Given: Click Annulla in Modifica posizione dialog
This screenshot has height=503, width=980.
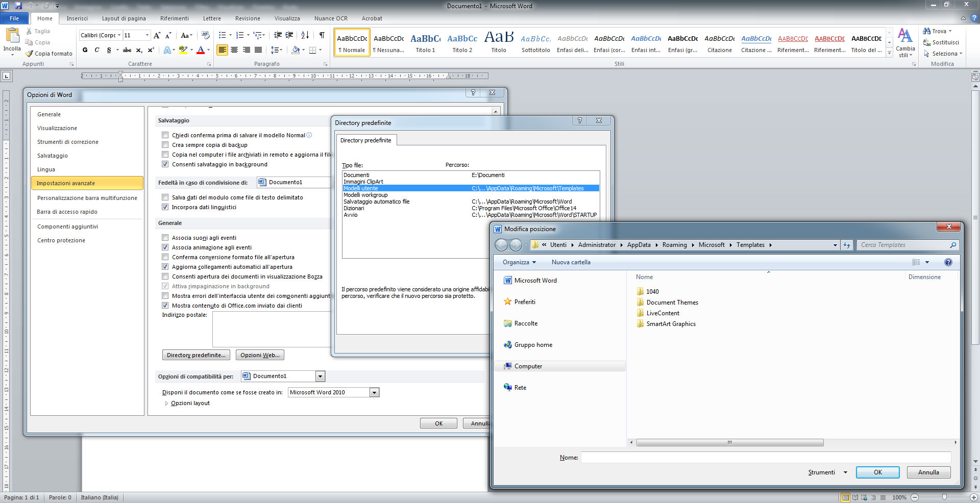Looking at the screenshot, I should coord(928,472).
